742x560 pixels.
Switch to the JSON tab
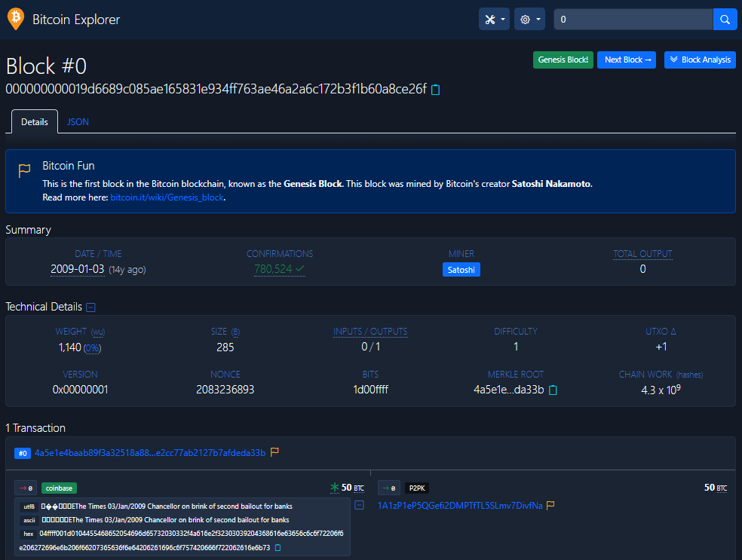tap(78, 121)
